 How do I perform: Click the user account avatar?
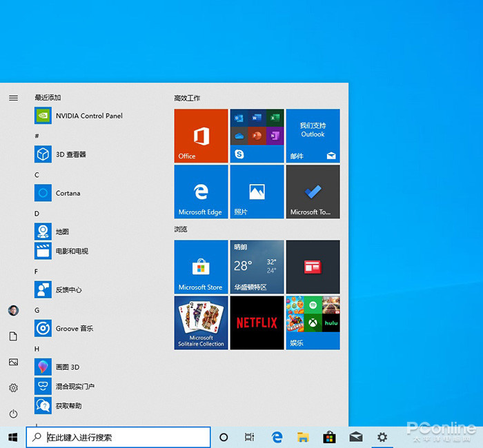(x=13, y=310)
